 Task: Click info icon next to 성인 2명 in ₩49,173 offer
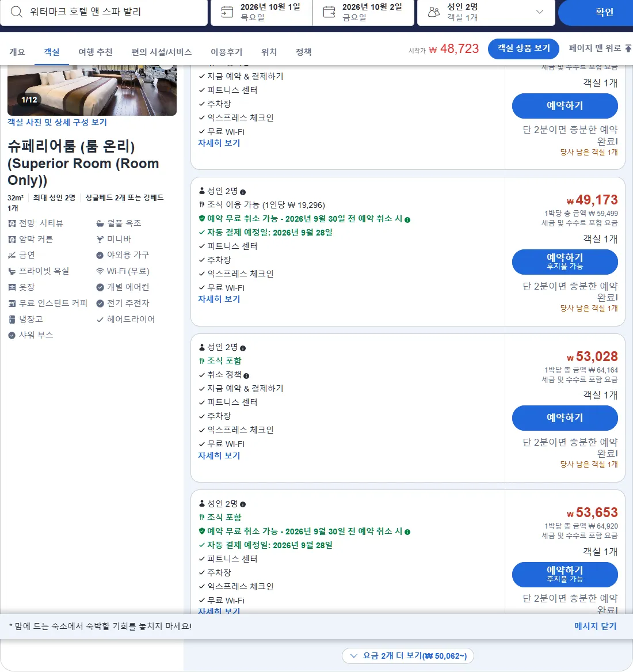[243, 192]
